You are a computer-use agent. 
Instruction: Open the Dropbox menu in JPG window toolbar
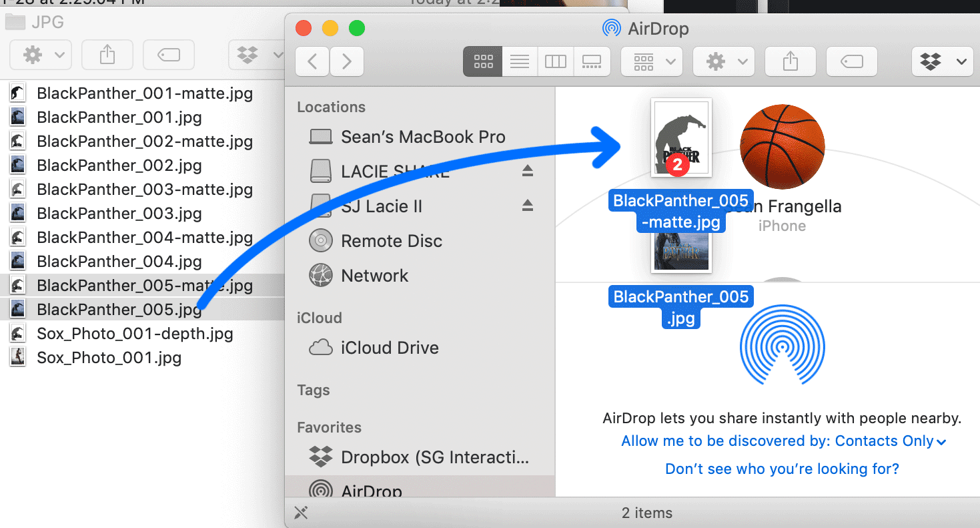click(x=257, y=55)
